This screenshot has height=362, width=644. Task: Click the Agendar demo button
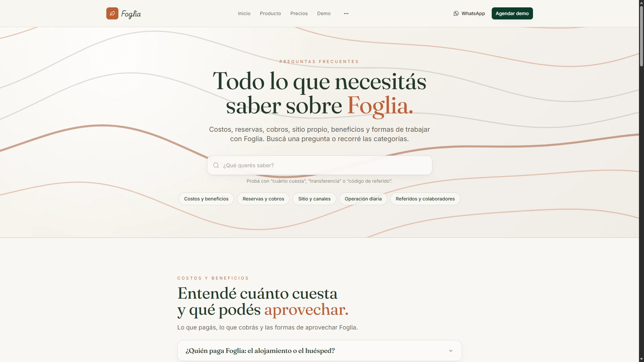[512, 13]
